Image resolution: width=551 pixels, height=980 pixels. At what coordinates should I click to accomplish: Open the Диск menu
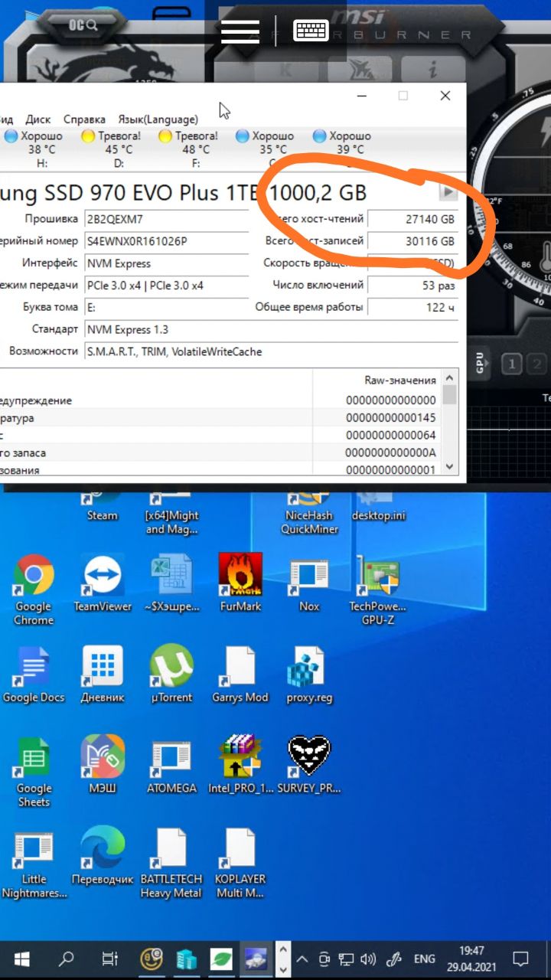click(38, 119)
